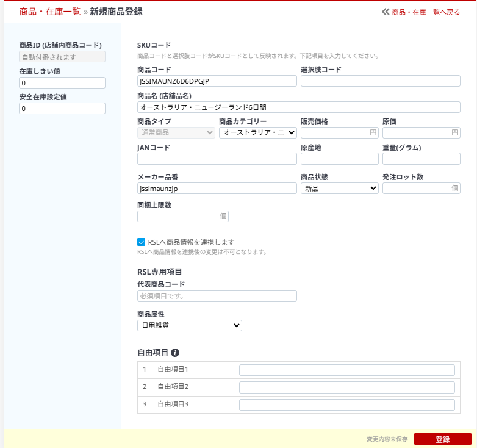The height and width of the screenshot is (448, 477).
Task: Click the JANコード input field
Action: [217, 159]
